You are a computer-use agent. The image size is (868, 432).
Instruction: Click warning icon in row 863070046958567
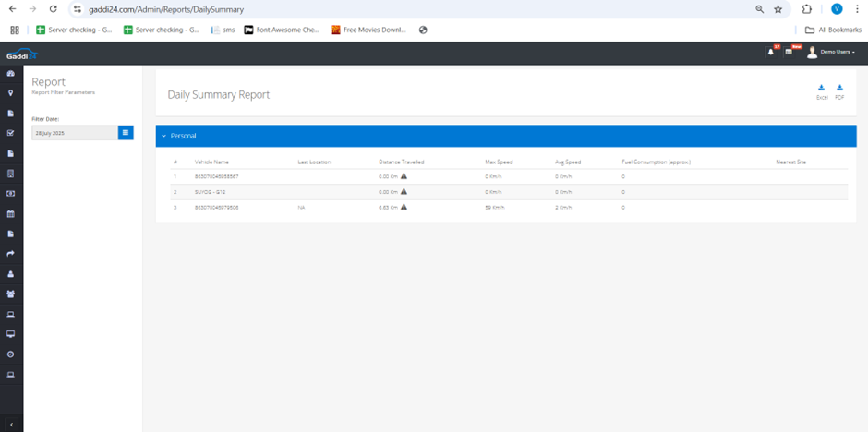[x=404, y=176]
